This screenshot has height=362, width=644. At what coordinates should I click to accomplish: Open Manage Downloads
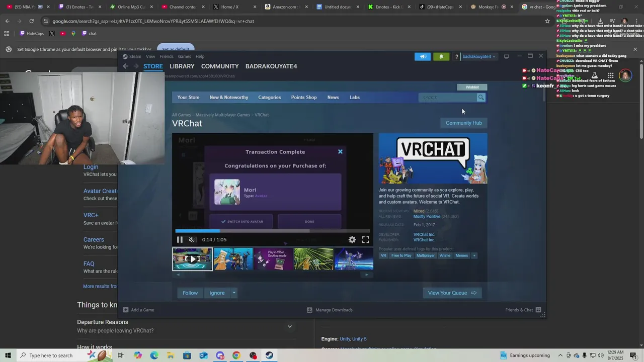[x=330, y=310]
